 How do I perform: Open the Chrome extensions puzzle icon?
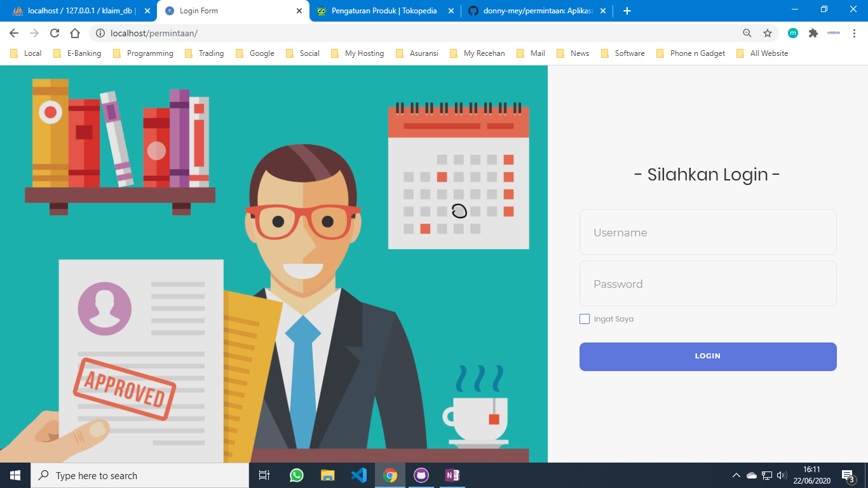click(x=813, y=33)
